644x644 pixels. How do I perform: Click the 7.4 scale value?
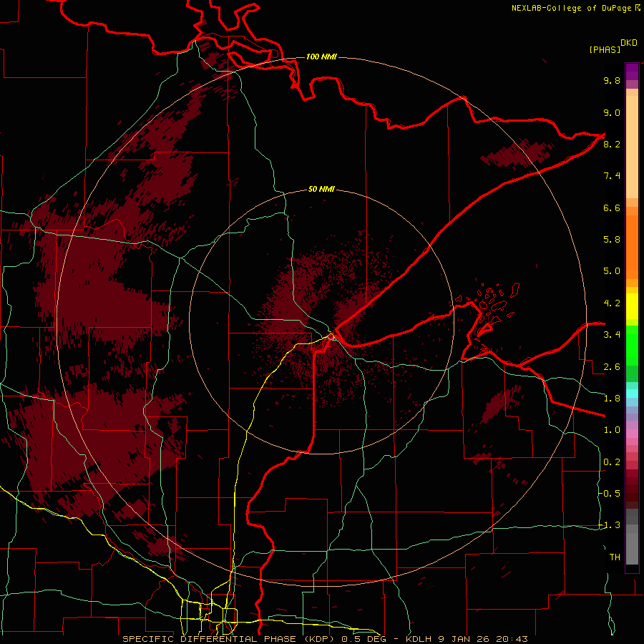point(612,176)
